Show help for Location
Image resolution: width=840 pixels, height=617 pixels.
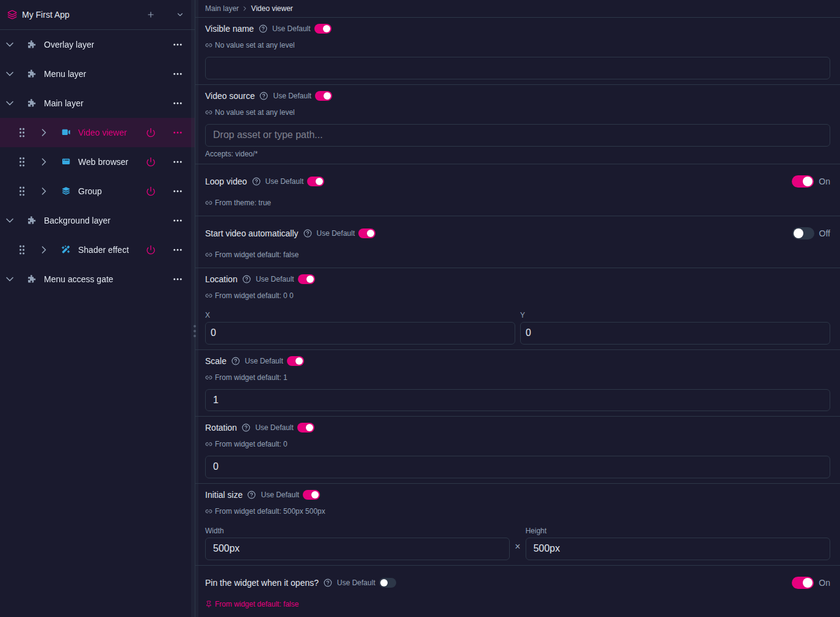247,279
